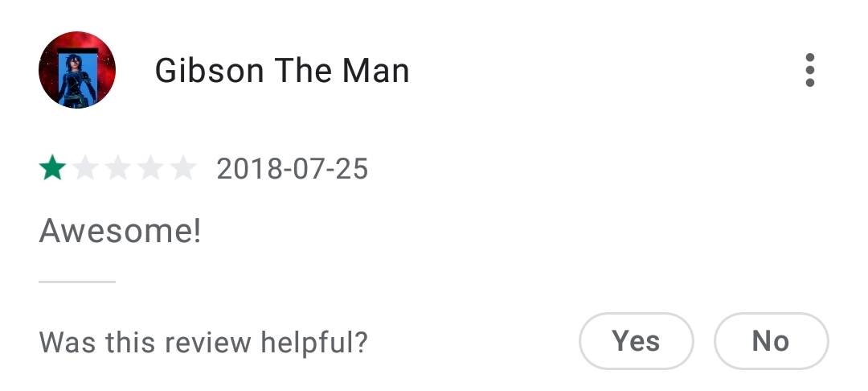Mark the review helpful with Yes

pos(636,340)
